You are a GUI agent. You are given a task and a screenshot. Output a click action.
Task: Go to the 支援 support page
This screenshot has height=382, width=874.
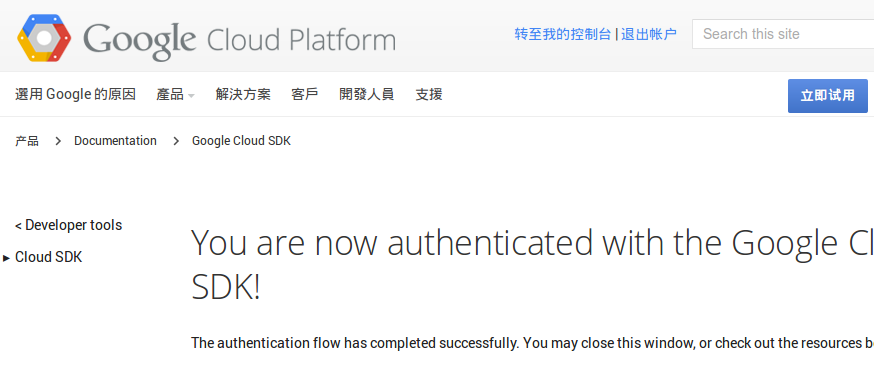[429, 94]
